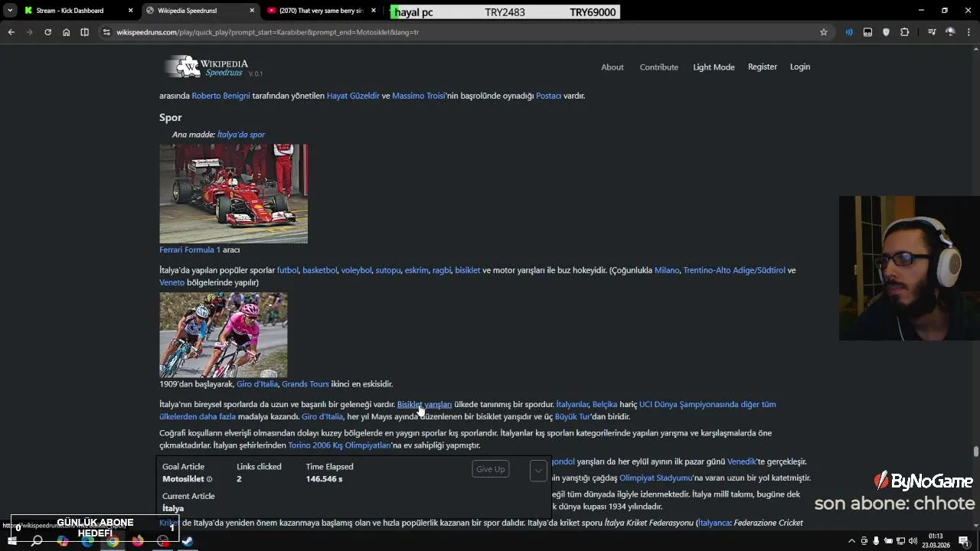
Task: Click the Ferrari Formula 1 caption link
Action: pos(190,250)
